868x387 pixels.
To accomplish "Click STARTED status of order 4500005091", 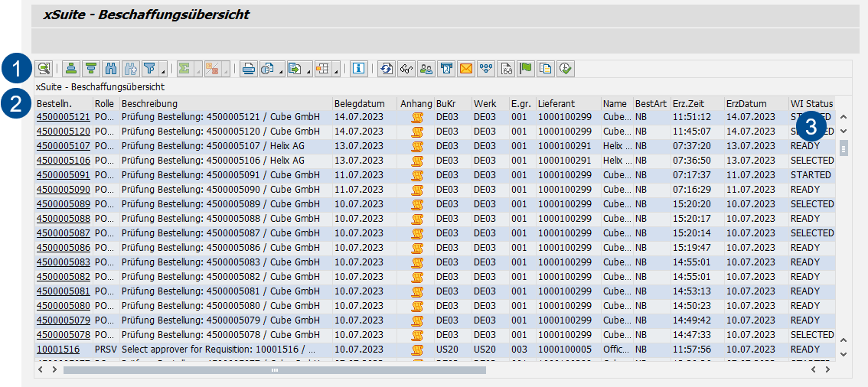I will point(811,174).
